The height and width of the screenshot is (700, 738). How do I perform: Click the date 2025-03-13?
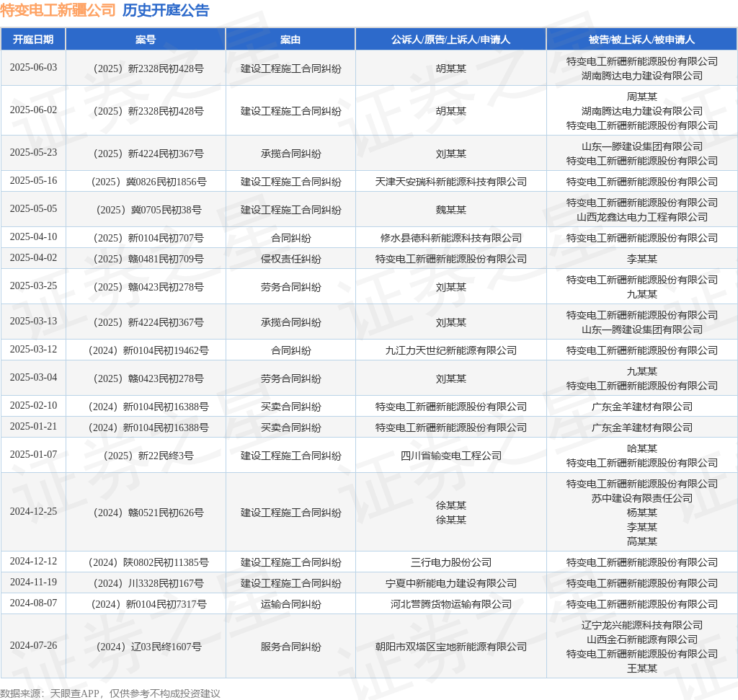[x=33, y=321]
